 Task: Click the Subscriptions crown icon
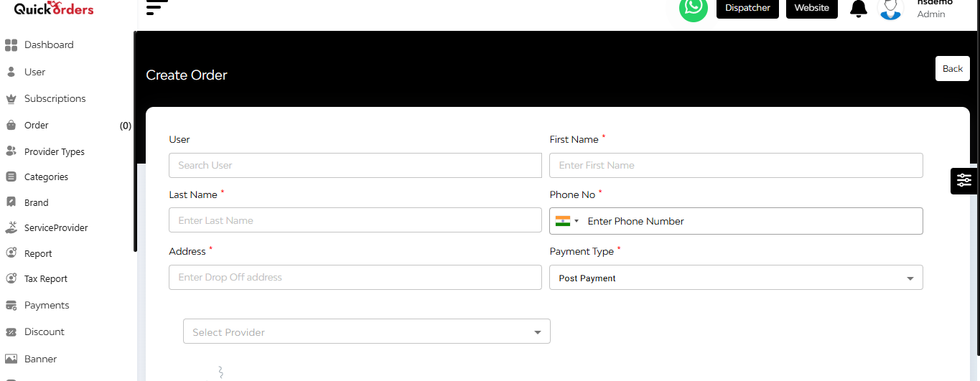11,99
